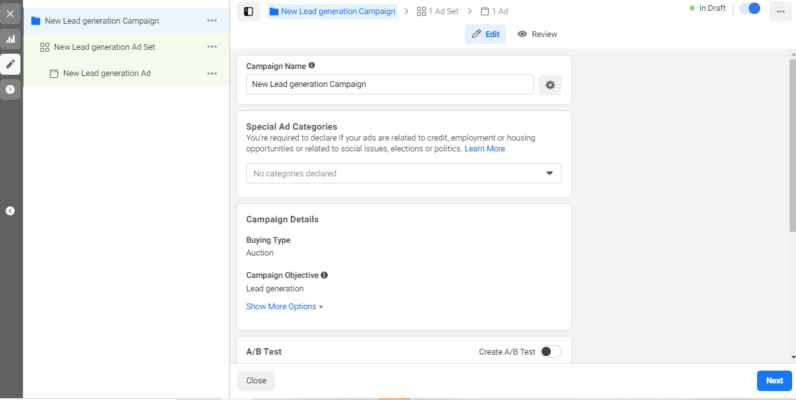Click in the Campaign Name input field
The width and height of the screenshot is (796, 400).
(390, 84)
